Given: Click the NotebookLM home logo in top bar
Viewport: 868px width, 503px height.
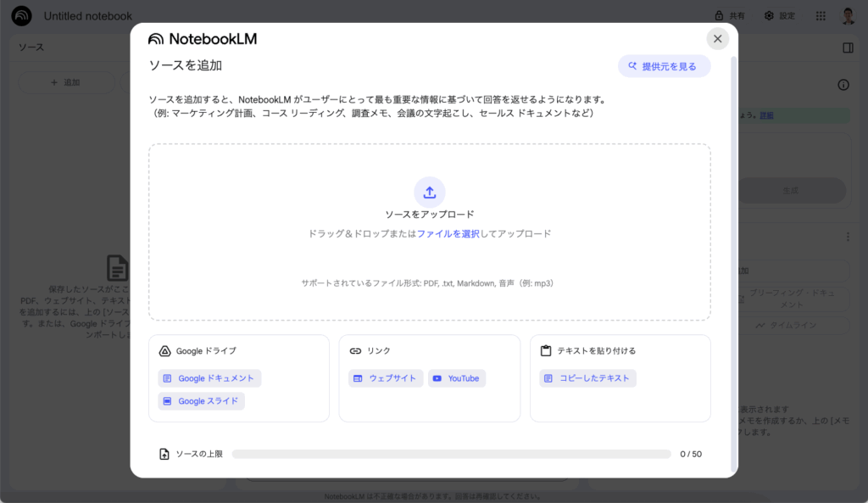Looking at the screenshot, I should 21,16.
